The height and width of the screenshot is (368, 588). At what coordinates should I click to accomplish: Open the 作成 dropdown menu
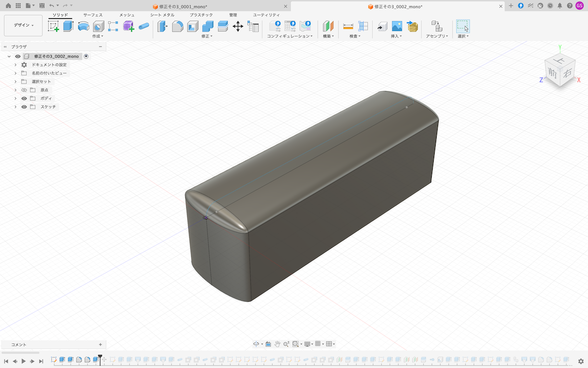pyautogui.click(x=98, y=36)
